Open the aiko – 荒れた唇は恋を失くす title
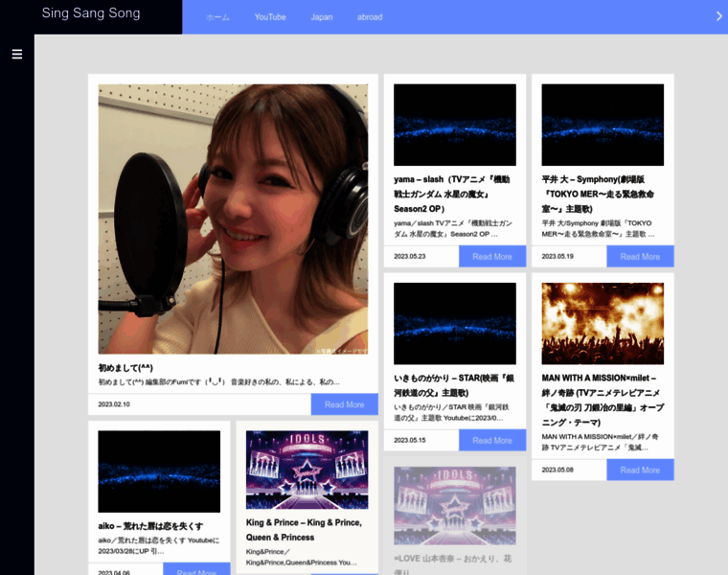 point(150,526)
